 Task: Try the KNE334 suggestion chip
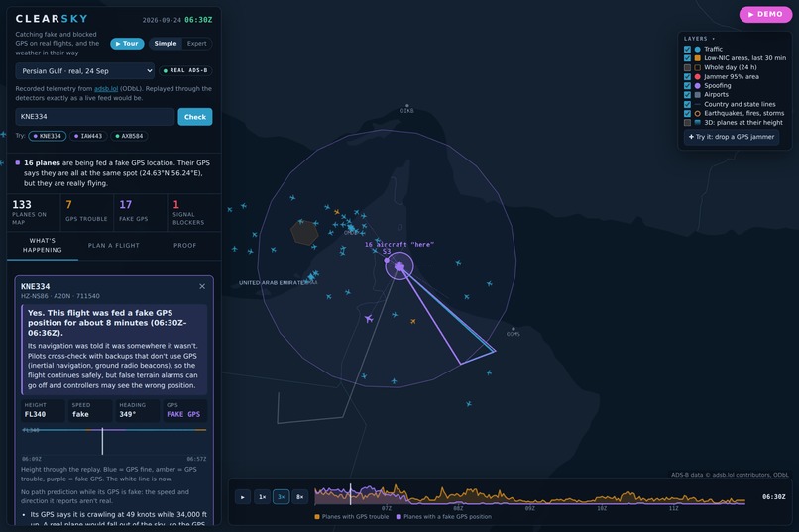[48, 136]
